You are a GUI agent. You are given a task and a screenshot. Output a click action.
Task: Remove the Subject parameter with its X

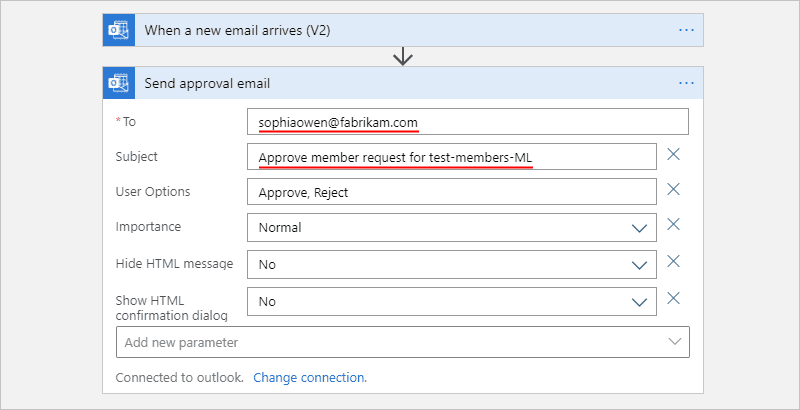[x=673, y=155]
